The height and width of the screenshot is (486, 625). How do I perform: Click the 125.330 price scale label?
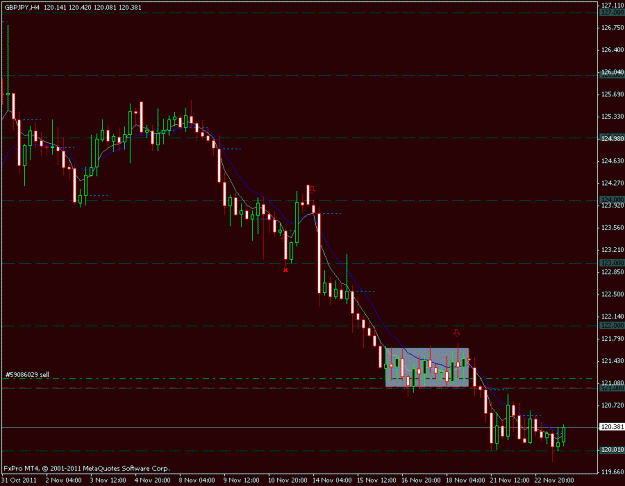[612, 117]
